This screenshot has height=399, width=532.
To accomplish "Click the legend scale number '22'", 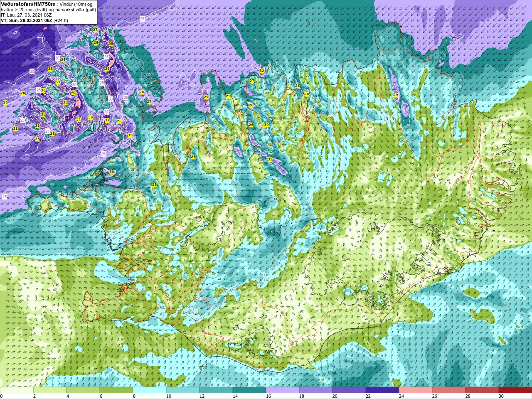I will pyautogui.click(x=368, y=396).
